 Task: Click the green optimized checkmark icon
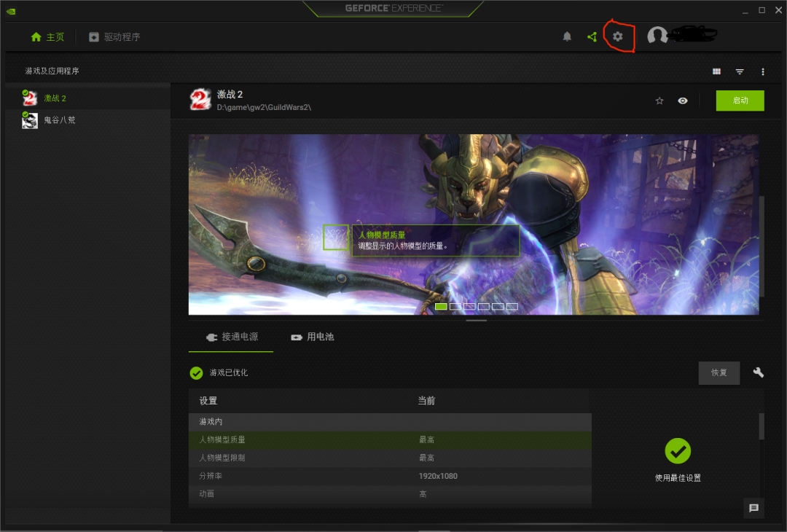click(x=196, y=373)
